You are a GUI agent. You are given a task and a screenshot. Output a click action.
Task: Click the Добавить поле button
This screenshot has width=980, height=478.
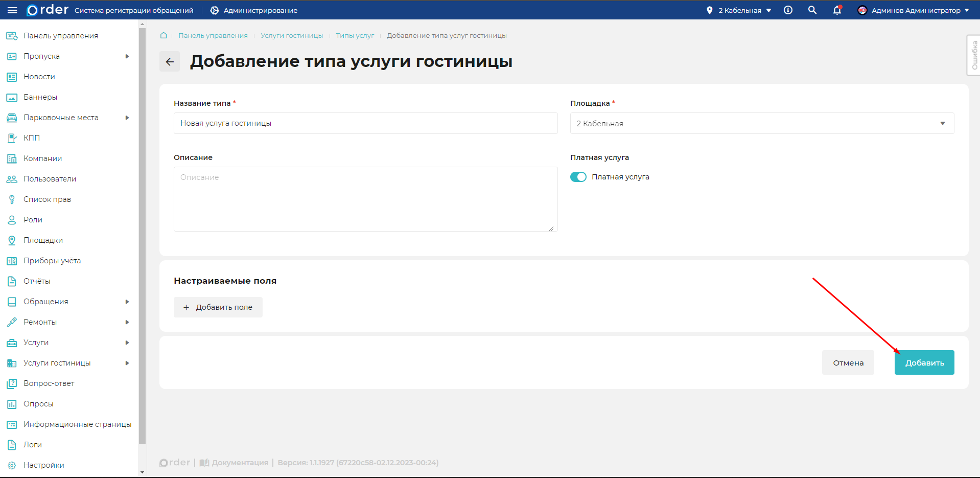pyautogui.click(x=218, y=307)
